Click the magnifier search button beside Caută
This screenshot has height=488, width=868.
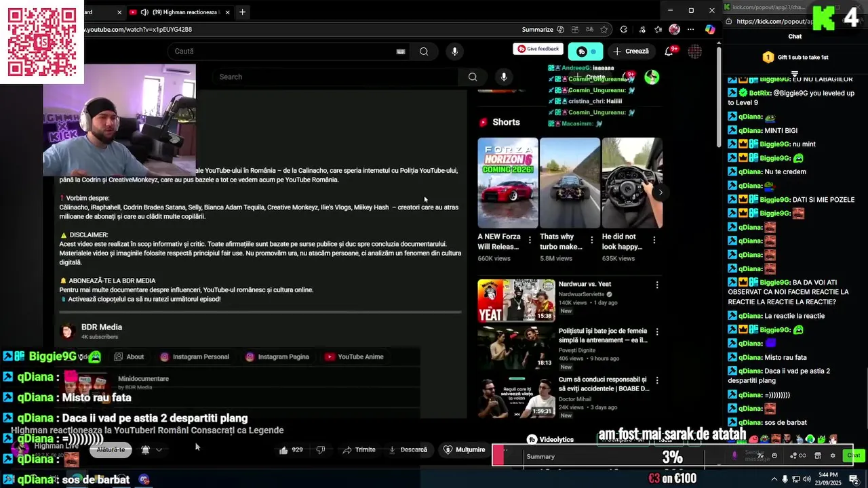pyautogui.click(x=424, y=52)
